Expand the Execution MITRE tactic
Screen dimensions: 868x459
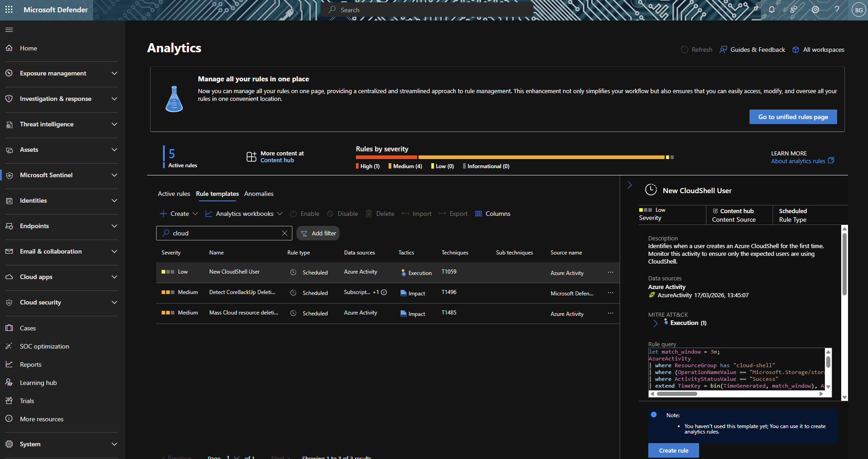(655, 323)
